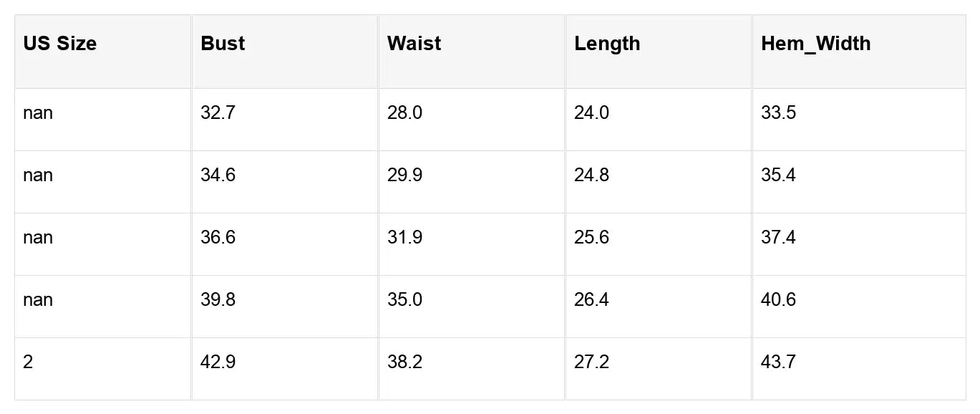Select the Length cell showing 24.0
The image size is (980, 414).
click(x=591, y=113)
